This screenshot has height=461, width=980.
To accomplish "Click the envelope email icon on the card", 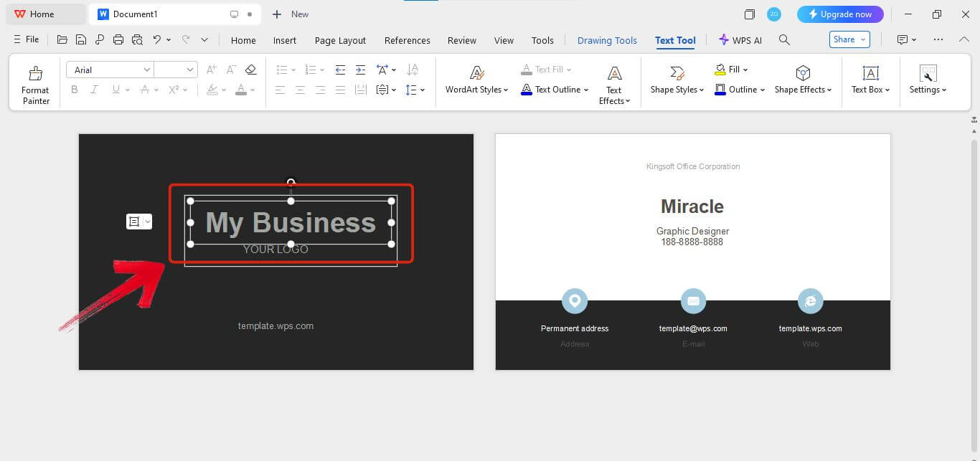I will tap(693, 301).
